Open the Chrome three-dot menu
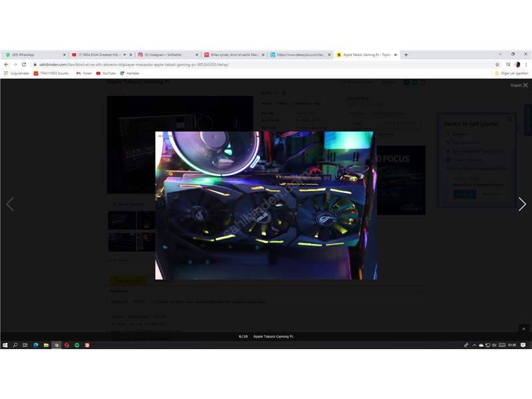This screenshot has height=399, width=532. click(x=526, y=65)
